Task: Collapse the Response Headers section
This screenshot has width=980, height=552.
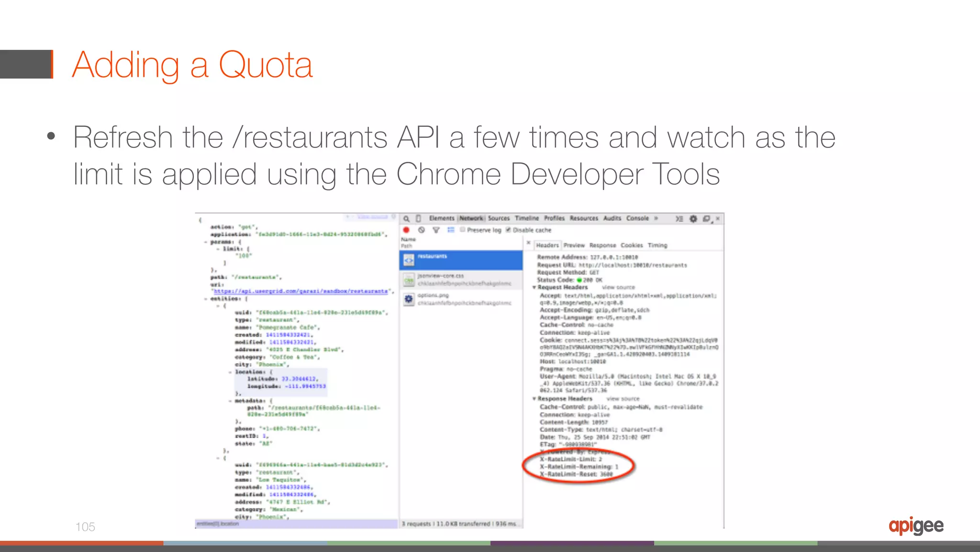Action: 535,399
